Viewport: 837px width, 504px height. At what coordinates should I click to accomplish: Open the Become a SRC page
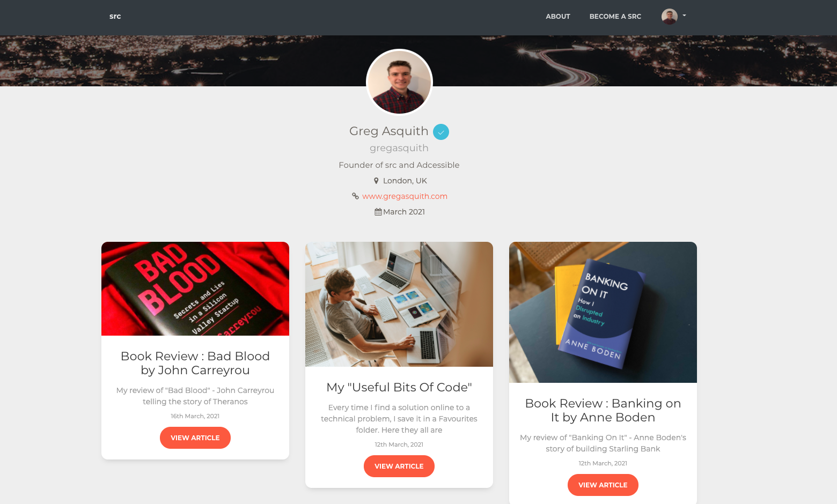[615, 17]
